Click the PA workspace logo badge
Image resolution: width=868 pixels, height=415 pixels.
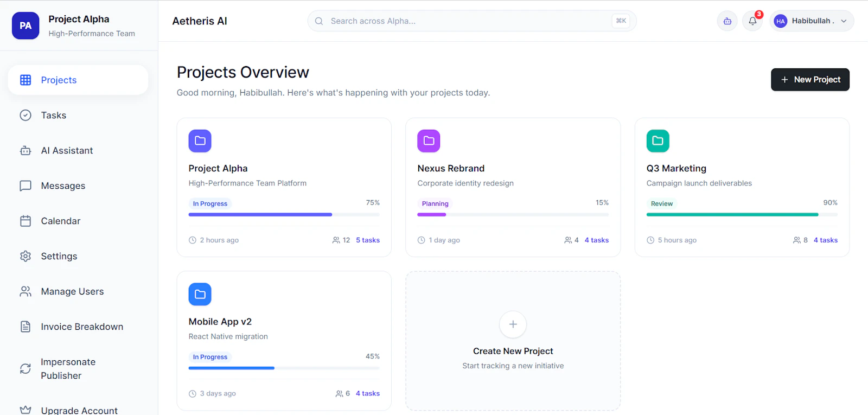25,25
